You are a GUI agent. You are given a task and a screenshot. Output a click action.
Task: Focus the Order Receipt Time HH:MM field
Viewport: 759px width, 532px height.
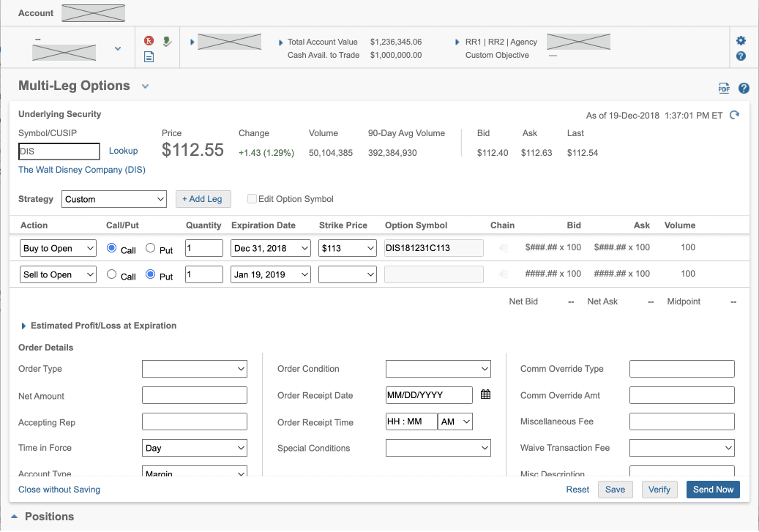tap(411, 422)
